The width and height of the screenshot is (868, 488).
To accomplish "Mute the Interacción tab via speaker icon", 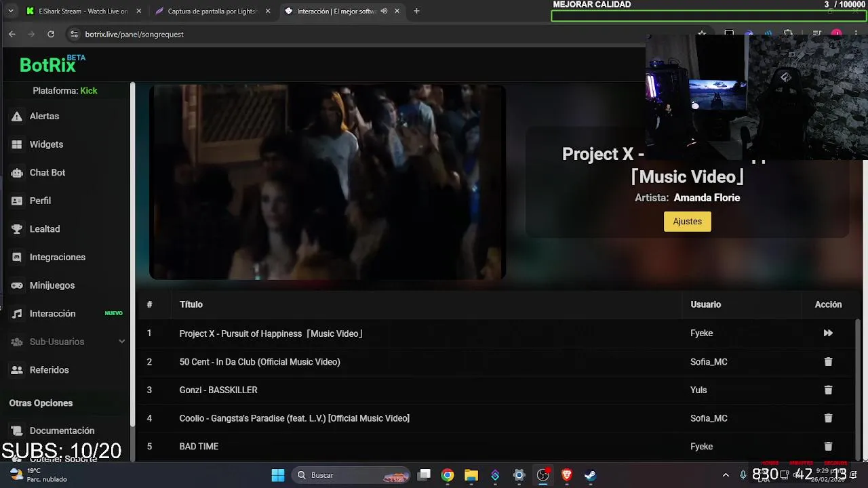I will [x=384, y=11].
